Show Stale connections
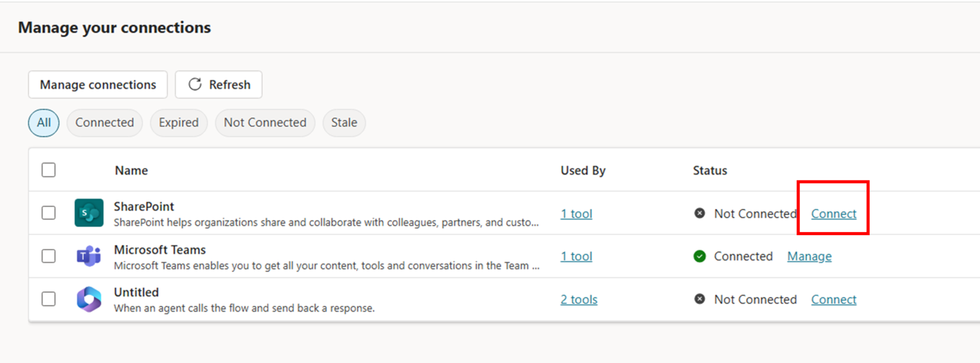 tap(344, 122)
